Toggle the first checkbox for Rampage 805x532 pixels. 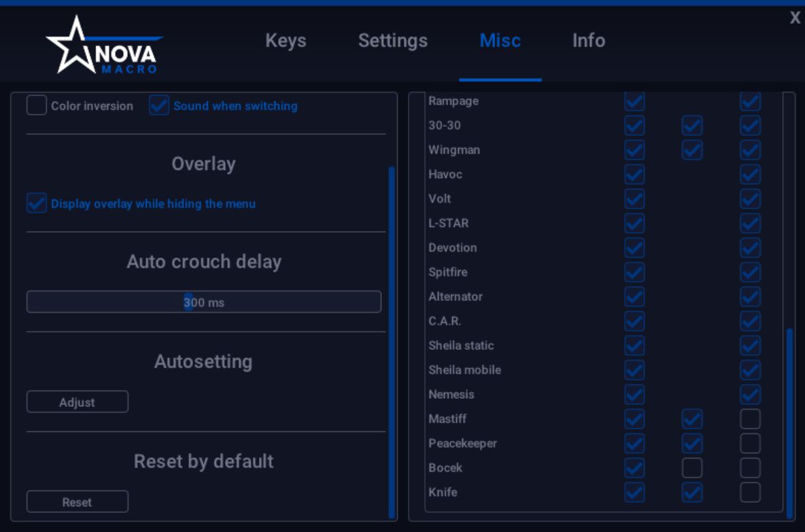pos(634,101)
